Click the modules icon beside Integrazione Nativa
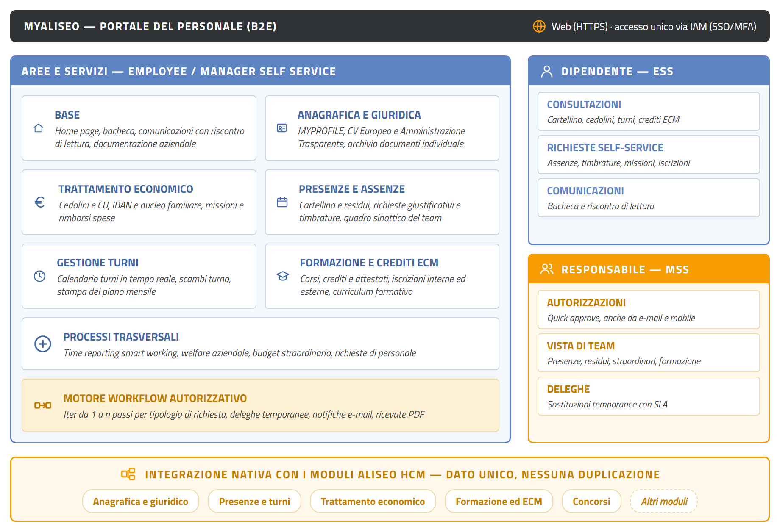The height and width of the screenshot is (532, 780). pyautogui.click(x=128, y=474)
